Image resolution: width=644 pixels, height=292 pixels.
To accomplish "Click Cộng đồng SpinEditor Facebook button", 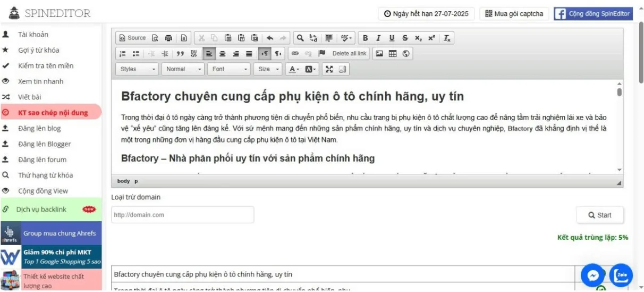I will pyautogui.click(x=593, y=14).
